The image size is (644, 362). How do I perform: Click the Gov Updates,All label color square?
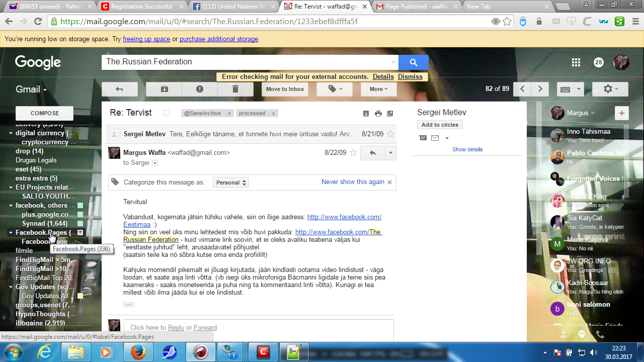click(80, 296)
